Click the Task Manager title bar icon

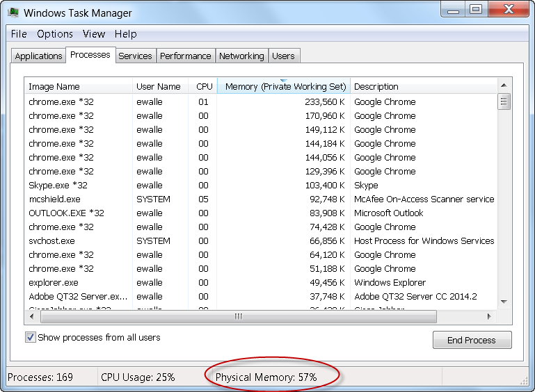(13, 13)
